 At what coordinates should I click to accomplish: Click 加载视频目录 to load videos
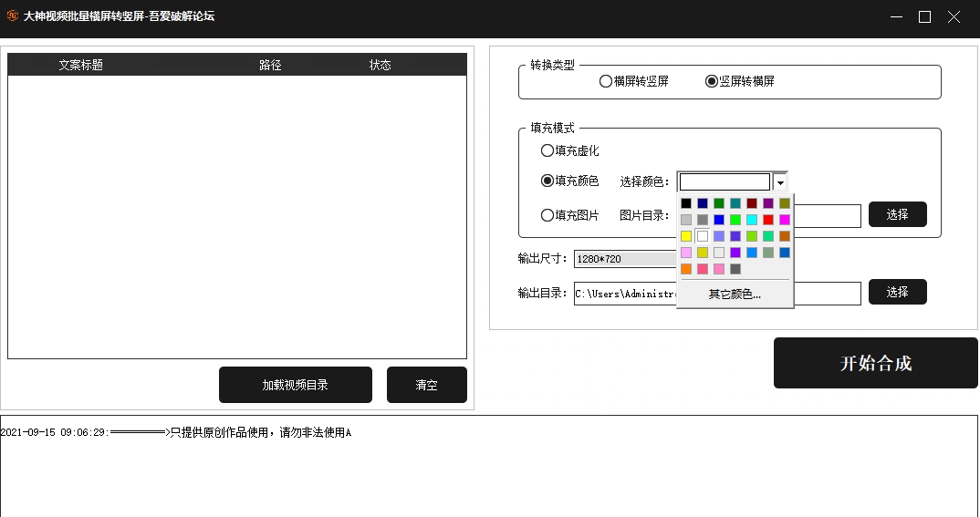pyautogui.click(x=296, y=385)
